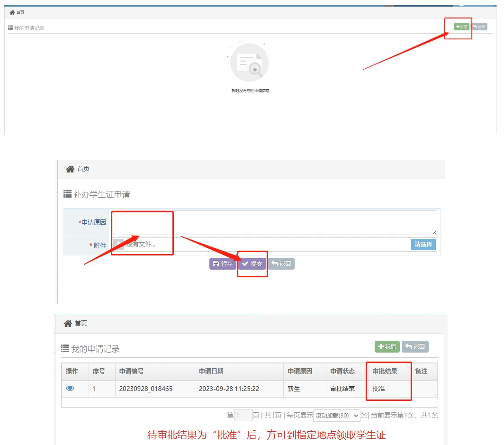Click home icon in bottom panel breadcrumb
The image size is (504, 445).
coord(68,323)
